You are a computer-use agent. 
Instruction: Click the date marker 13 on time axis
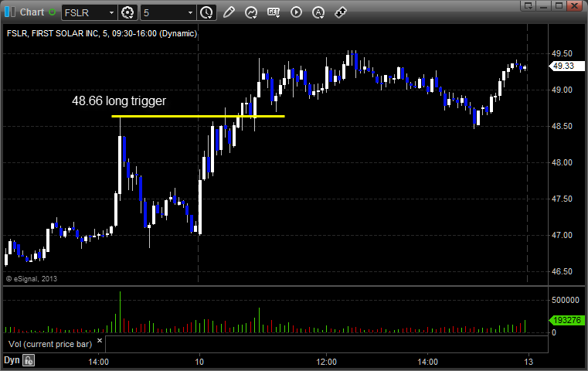[x=529, y=362]
